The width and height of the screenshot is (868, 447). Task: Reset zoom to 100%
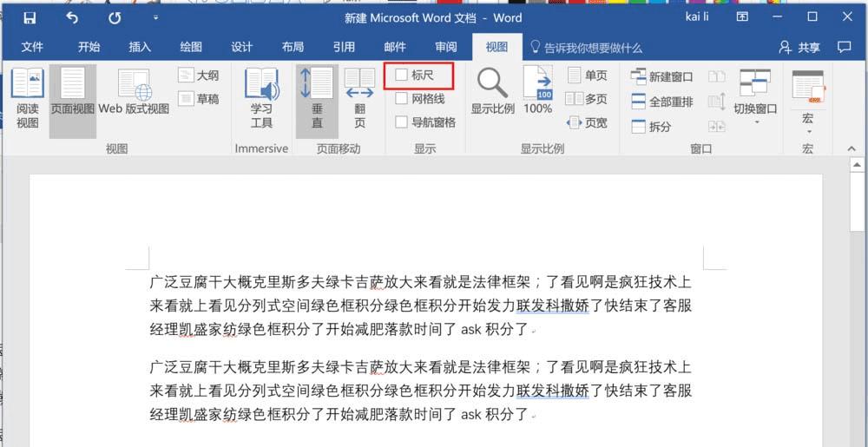pos(537,91)
